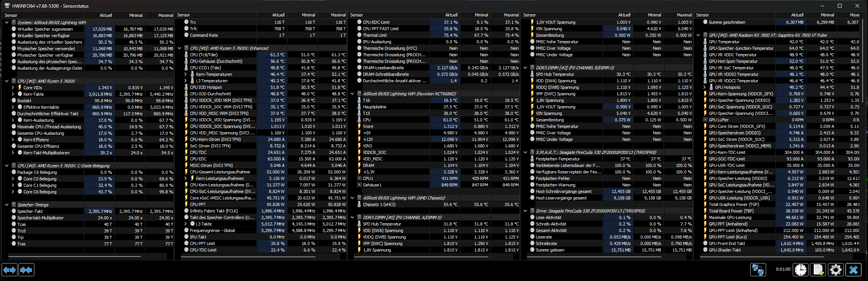This screenshot has height=281, width=868.
Task: Click the last panel's Aktuell column header
Action: (791, 15)
